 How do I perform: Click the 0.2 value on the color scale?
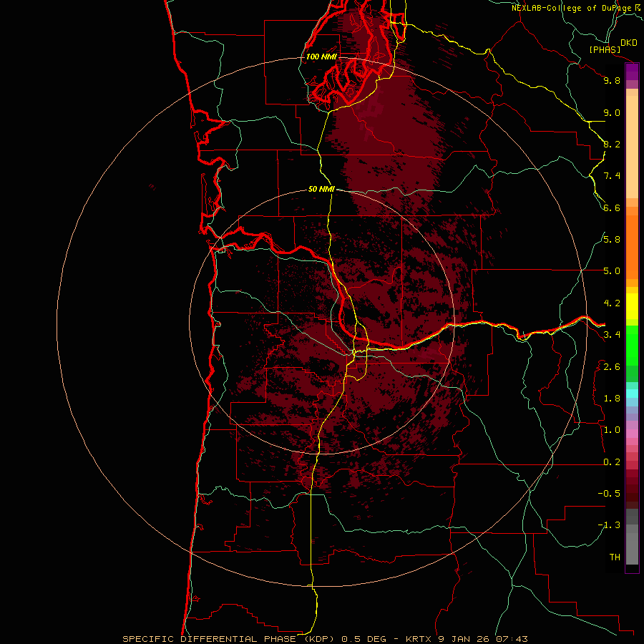click(x=612, y=462)
